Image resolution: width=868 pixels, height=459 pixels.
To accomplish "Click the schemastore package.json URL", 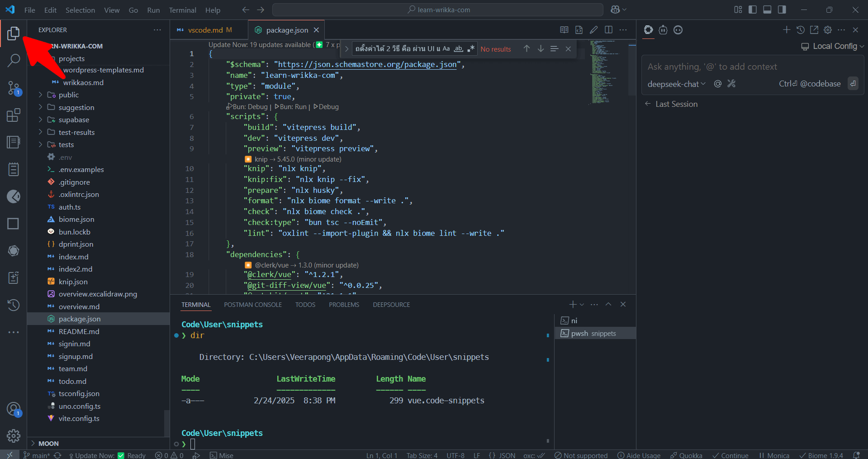I will pos(367,64).
